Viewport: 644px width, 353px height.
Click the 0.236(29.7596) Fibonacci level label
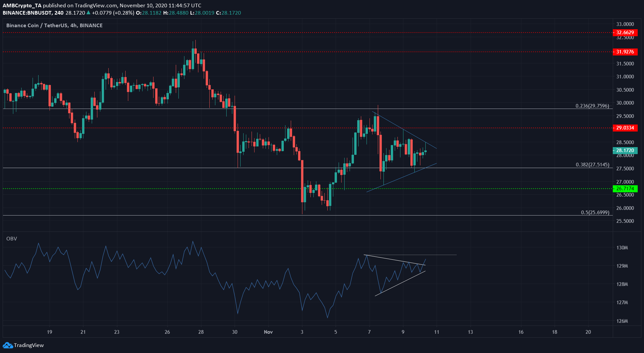click(592, 106)
